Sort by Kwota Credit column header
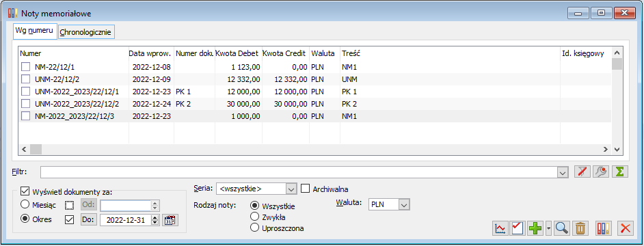This screenshot has width=644, height=246. [x=286, y=53]
